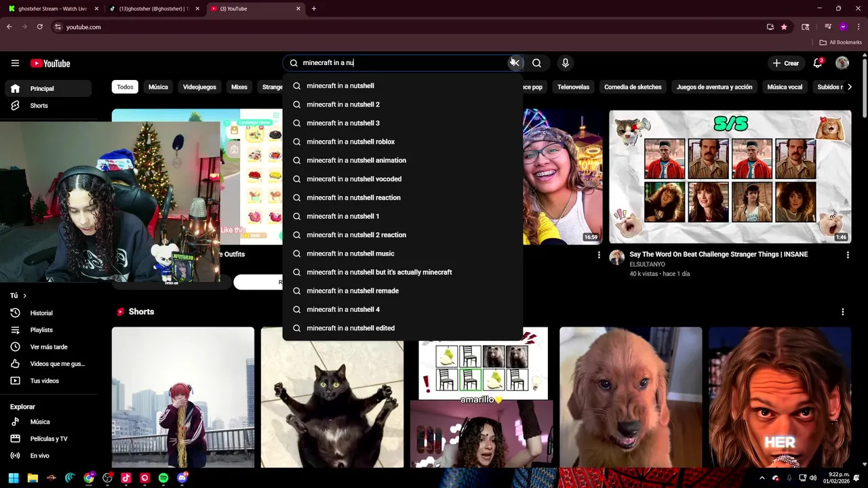Open Say The Word On Beat video title
868x488 pixels.
(719, 254)
